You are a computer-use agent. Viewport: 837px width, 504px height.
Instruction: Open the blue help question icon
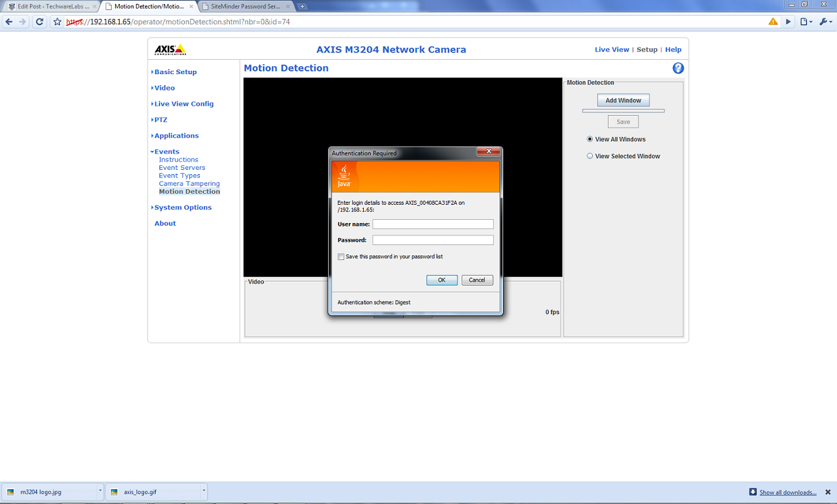[678, 68]
